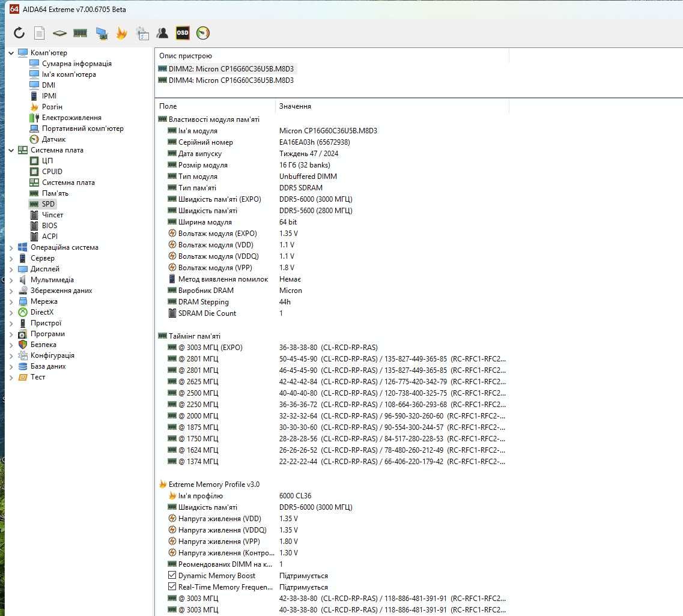Open the OSD panel toolbar icon
The image size is (683, 616).
point(183,33)
